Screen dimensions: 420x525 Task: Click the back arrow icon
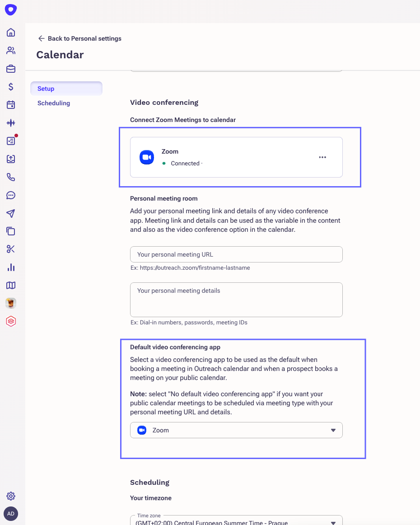[41, 38]
